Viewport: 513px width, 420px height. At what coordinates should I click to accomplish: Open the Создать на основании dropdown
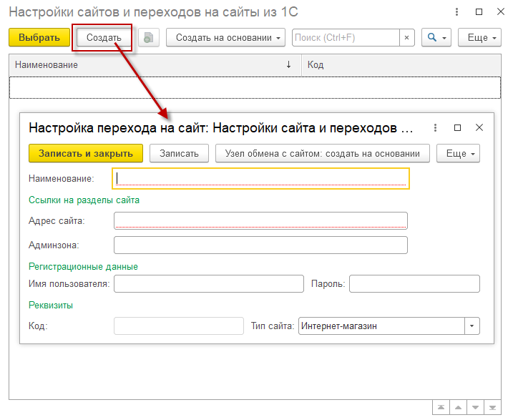pos(226,38)
